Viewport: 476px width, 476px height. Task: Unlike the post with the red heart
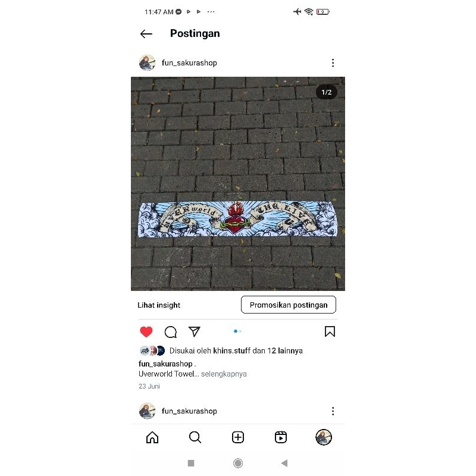click(146, 331)
